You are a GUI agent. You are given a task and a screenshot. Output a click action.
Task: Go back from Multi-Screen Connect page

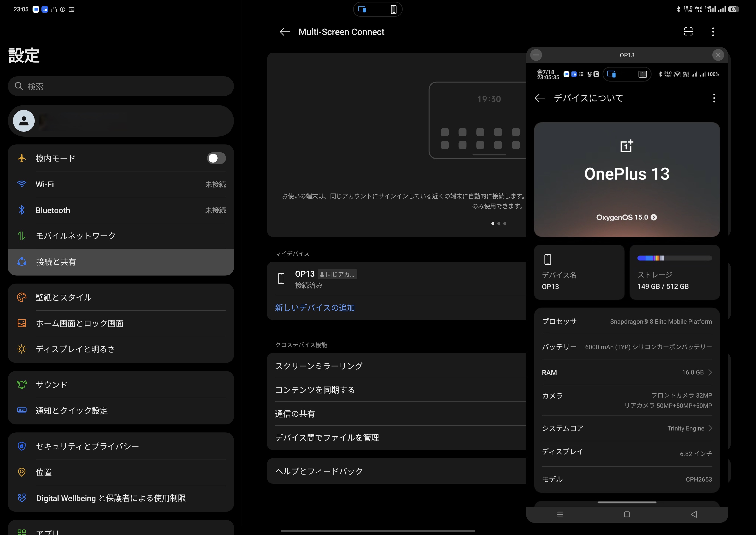(285, 32)
